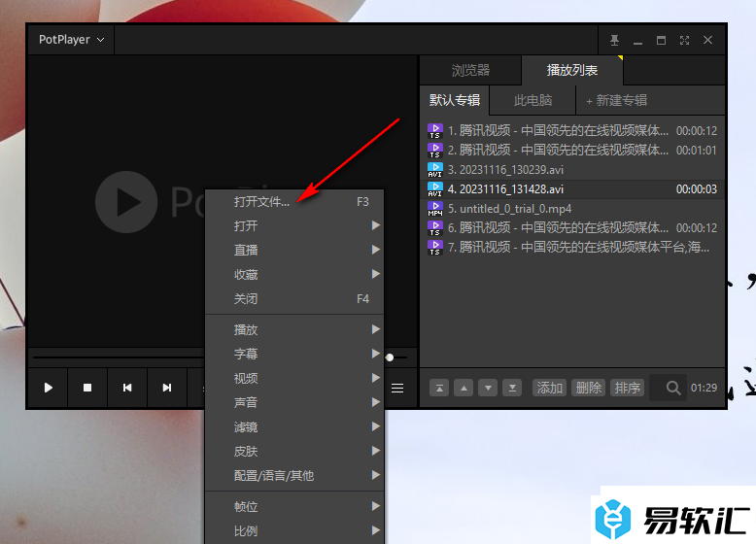Viewport: 756px width, 544px height.
Task: Expand the 视频 submenu
Action: 294,378
